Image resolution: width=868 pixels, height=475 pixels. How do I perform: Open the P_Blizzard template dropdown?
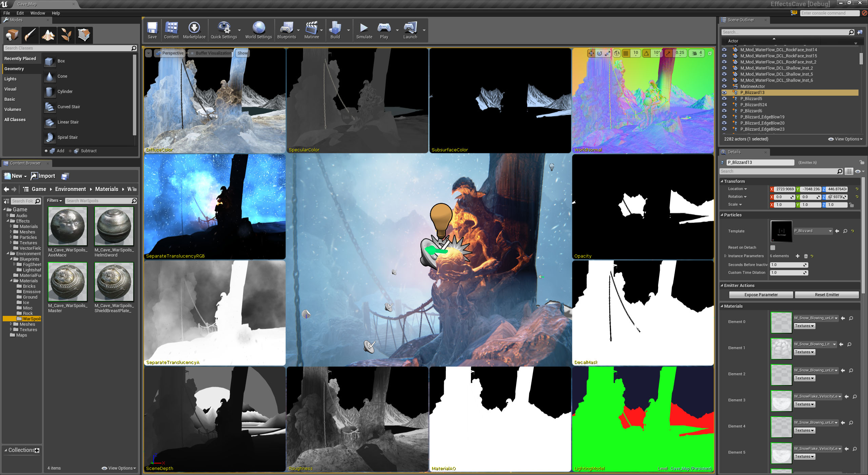coord(813,231)
